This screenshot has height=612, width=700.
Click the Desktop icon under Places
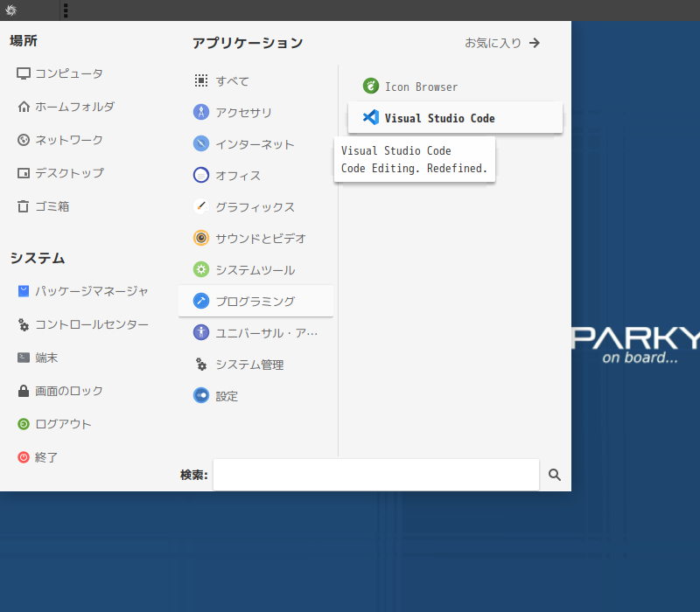(x=24, y=173)
